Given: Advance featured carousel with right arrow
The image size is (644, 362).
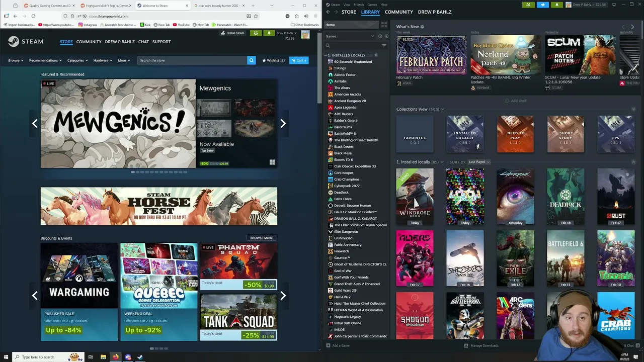Looking at the screenshot, I should (283, 124).
